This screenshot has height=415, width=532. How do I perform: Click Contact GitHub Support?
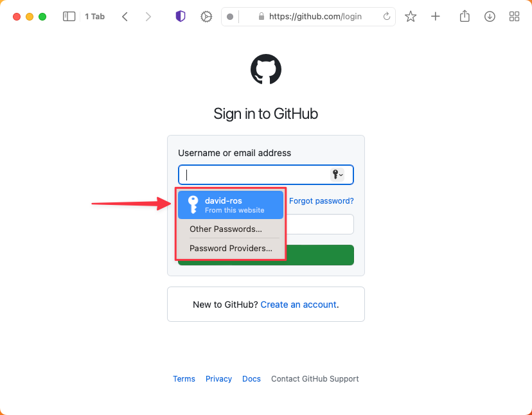[x=315, y=378]
